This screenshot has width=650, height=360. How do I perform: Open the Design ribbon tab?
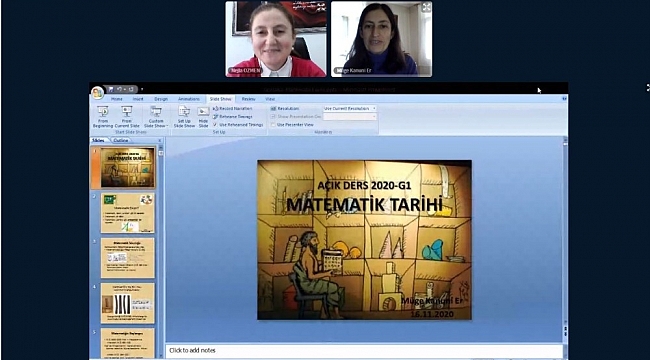point(161,99)
